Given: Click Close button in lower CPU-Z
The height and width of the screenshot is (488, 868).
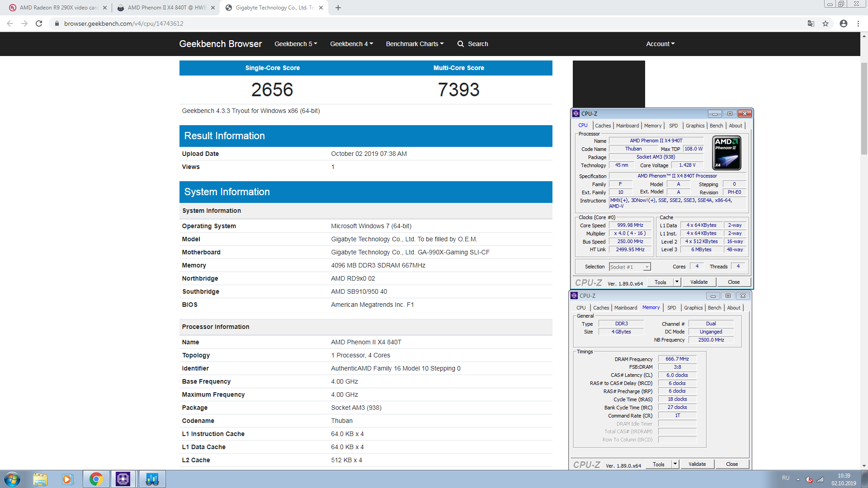Looking at the screenshot, I should click(732, 464).
